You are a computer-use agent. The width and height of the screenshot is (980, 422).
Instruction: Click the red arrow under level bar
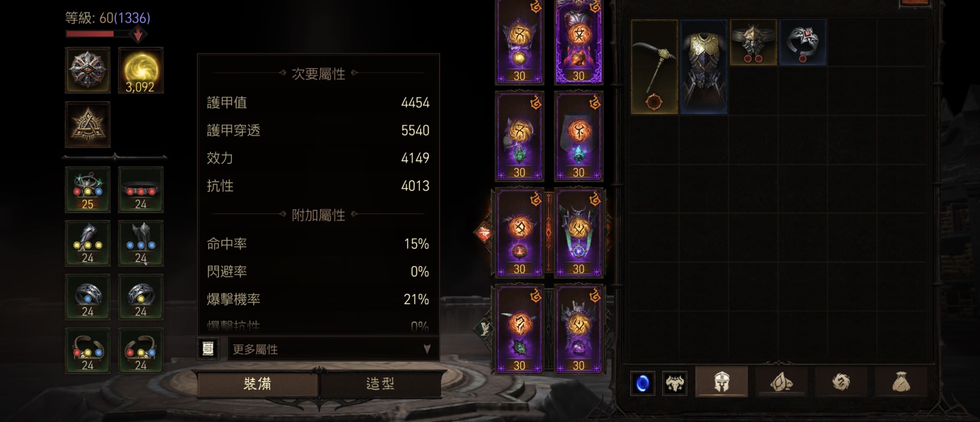coord(138,34)
